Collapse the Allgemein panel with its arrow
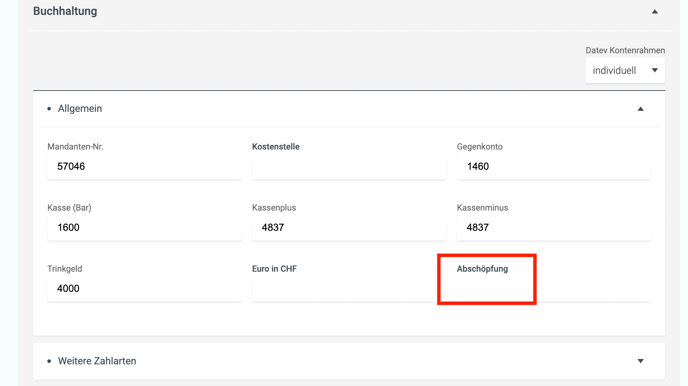Screen dimensions: 688x386 pos(641,109)
